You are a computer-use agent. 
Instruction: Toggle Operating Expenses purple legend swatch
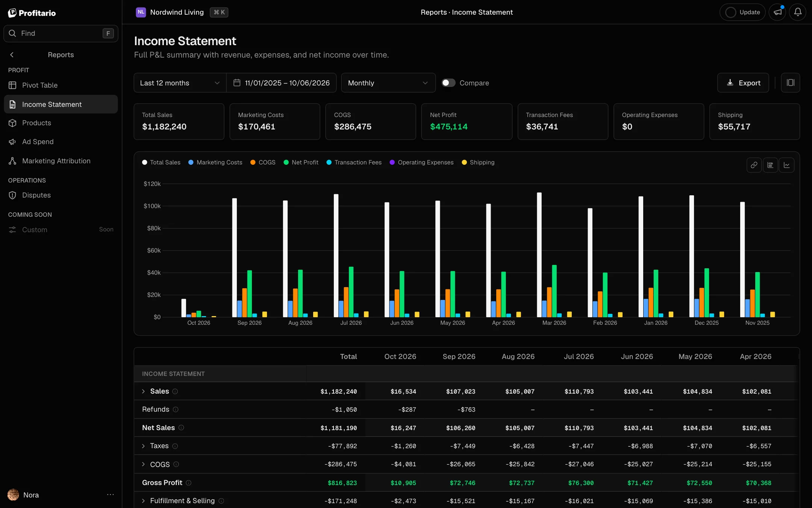[x=392, y=163]
